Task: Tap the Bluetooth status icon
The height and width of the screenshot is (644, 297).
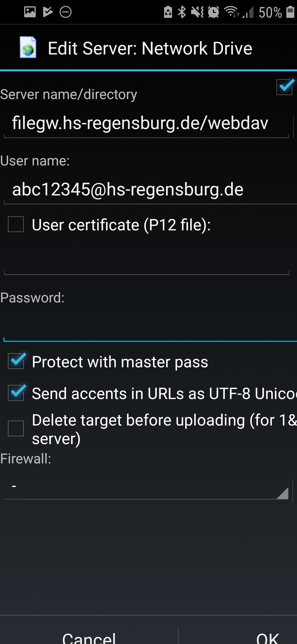Action: pos(182,12)
